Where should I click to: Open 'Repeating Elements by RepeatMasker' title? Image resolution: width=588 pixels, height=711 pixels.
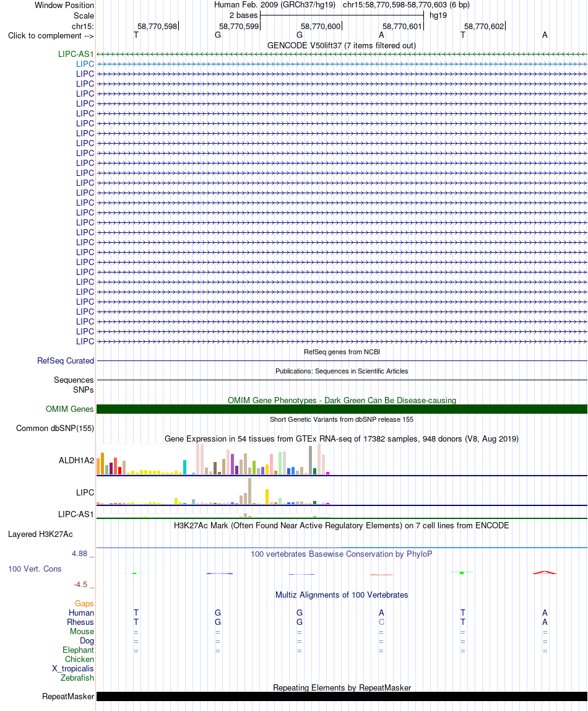(342, 688)
